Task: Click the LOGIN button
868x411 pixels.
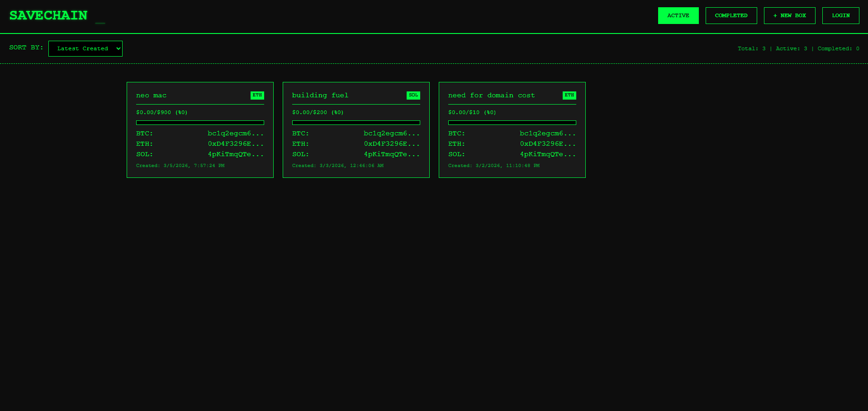Action: (x=840, y=15)
